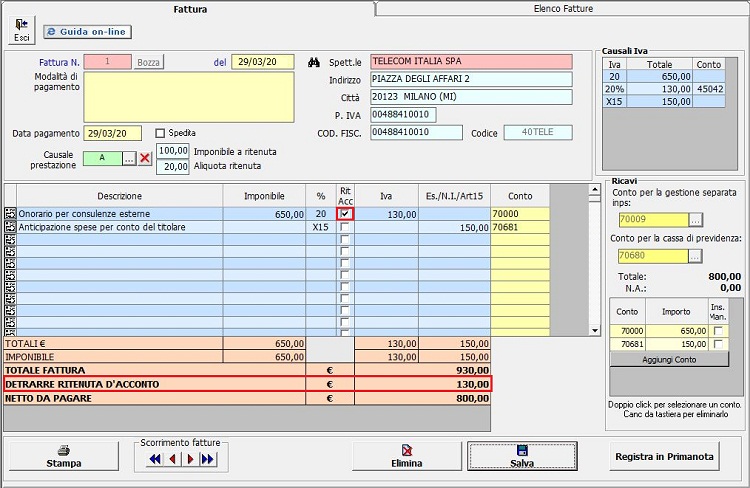Go to the first invoice arrow
Viewport: 750px width, 488px height.
click(x=155, y=459)
